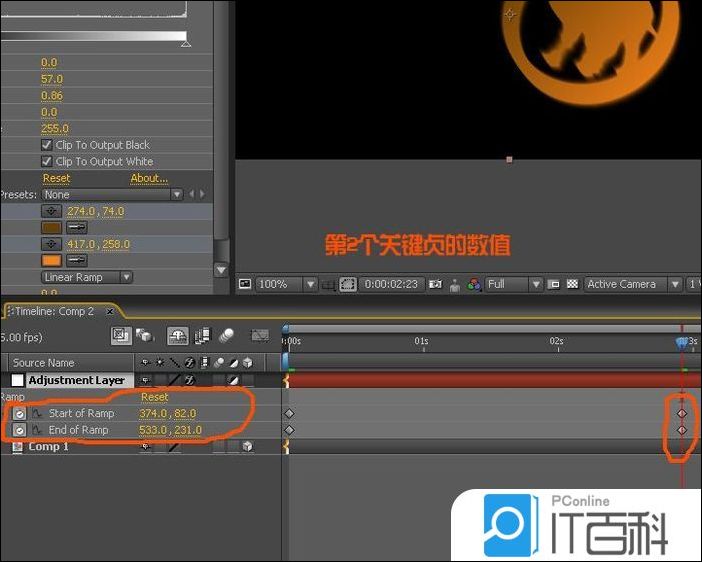The height and width of the screenshot is (562, 702).
Task: Open the RGB channel display selector
Action: click(474, 284)
